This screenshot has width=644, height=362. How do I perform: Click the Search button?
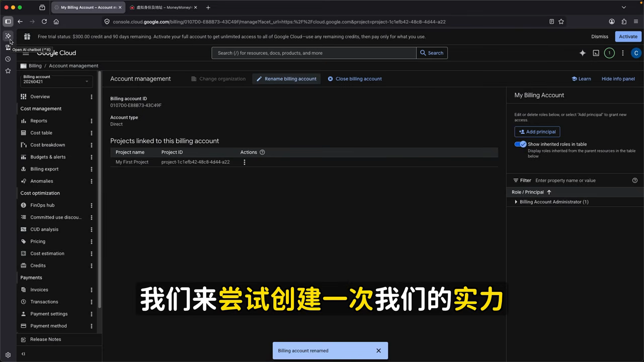coord(432,53)
